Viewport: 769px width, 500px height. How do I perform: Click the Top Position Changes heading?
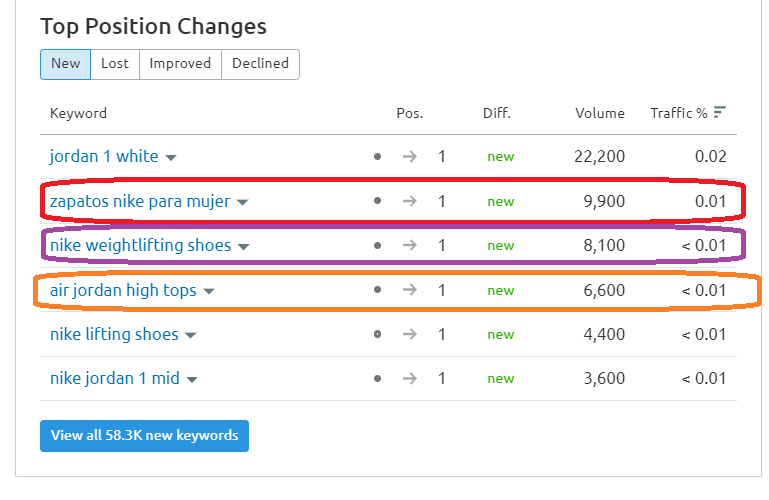(x=154, y=27)
